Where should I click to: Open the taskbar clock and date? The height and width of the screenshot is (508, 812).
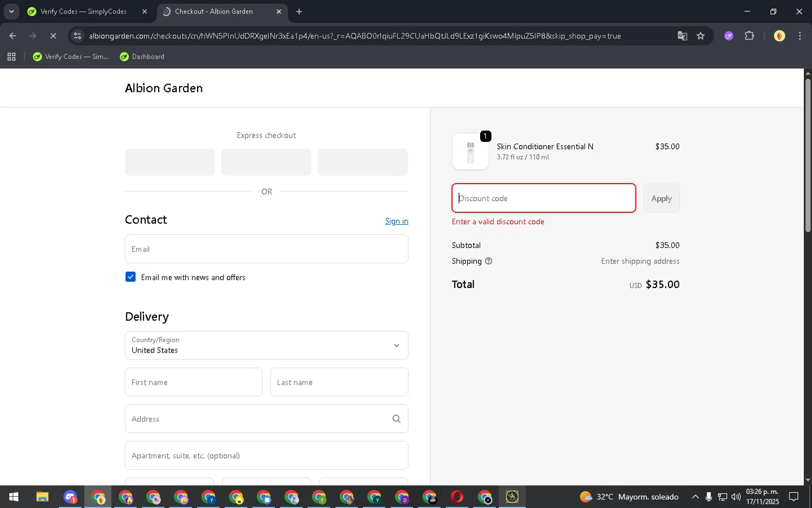pyautogui.click(x=762, y=497)
